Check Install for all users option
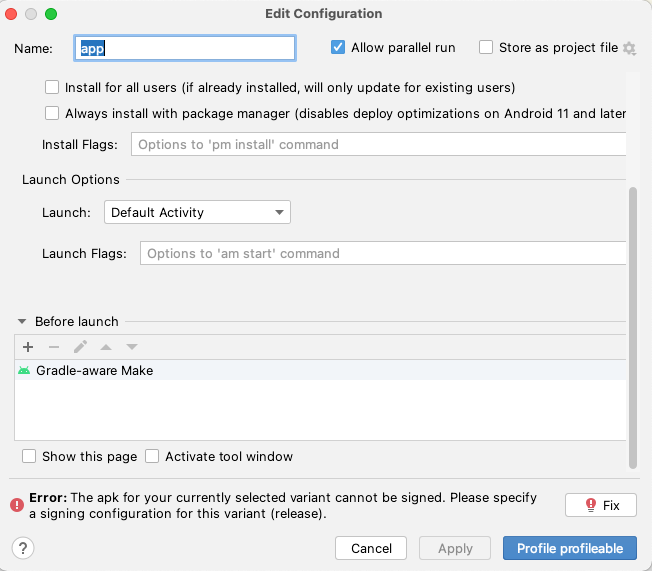 point(53,87)
